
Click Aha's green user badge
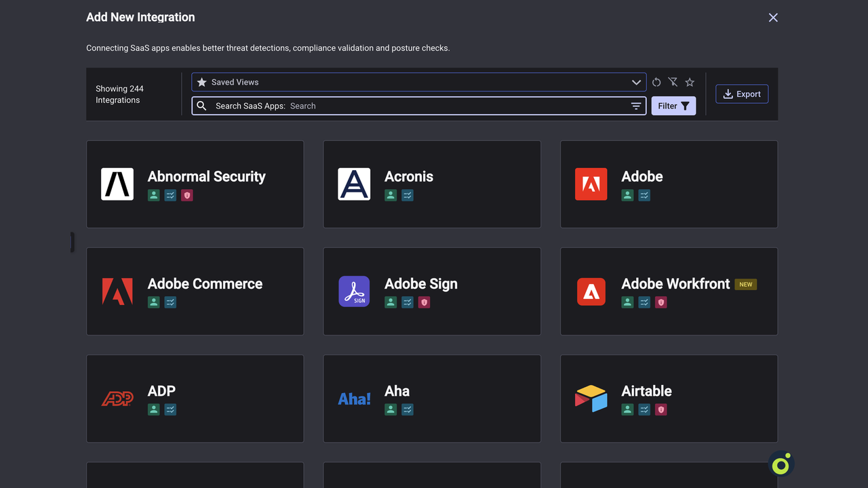(x=391, y=409)
